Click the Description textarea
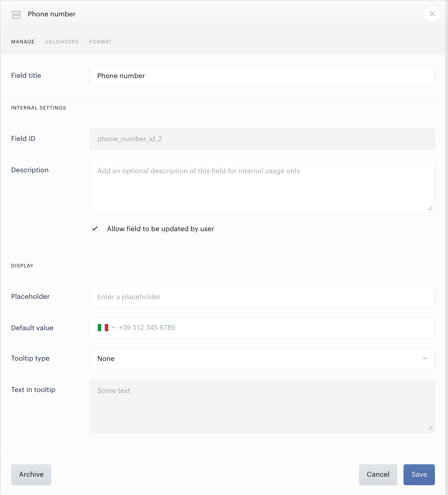Viewport: 448px width, 495px height. [262, 186]
